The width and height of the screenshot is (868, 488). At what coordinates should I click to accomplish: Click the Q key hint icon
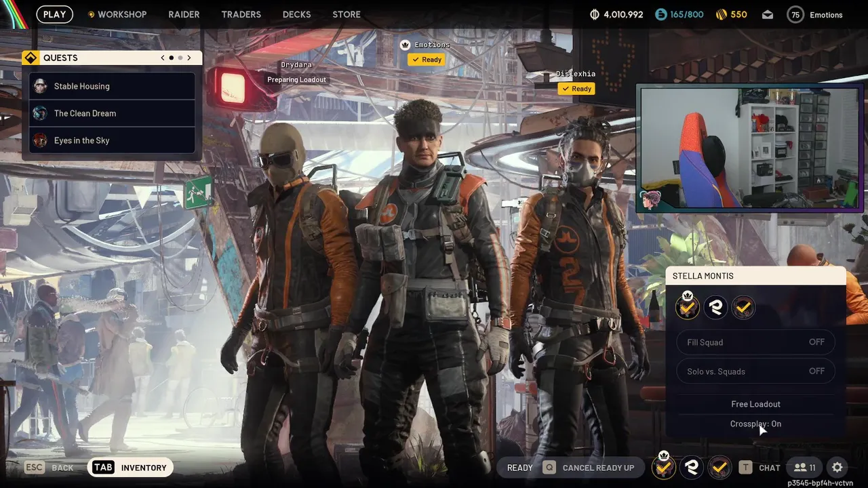549,468
